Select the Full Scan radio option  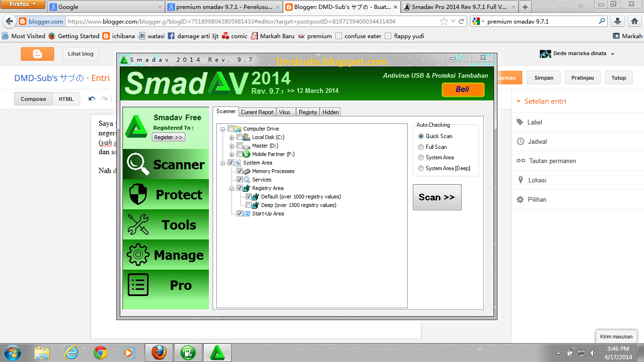421,147
